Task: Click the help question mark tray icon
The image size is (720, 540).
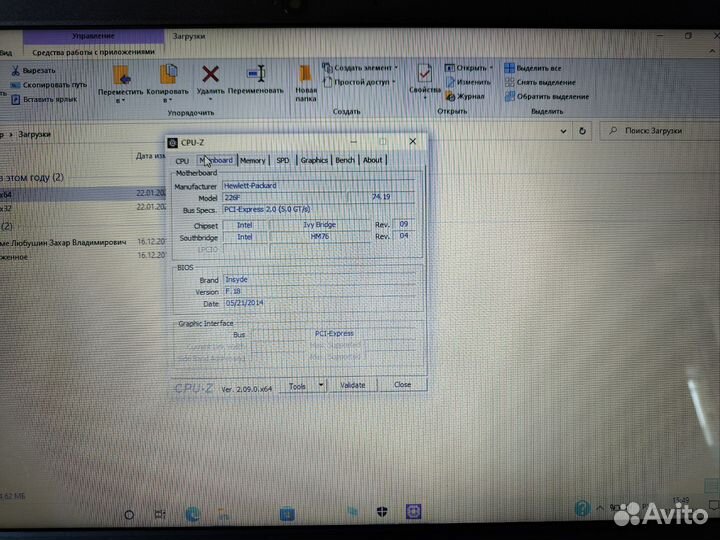Action: click(x=582, y=508)
